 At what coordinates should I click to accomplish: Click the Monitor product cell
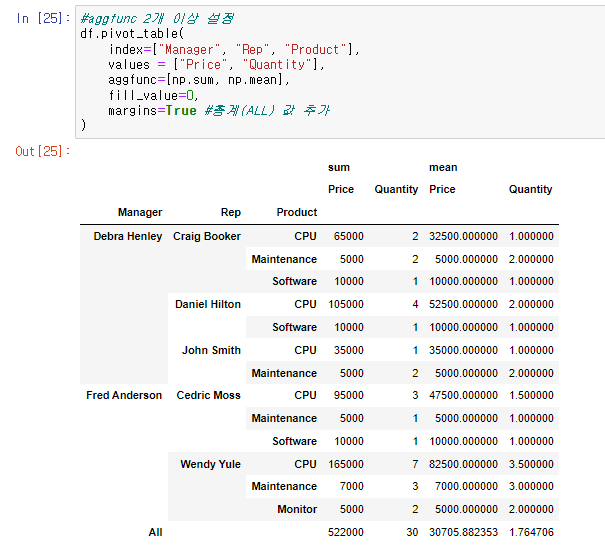pos(297,509)
